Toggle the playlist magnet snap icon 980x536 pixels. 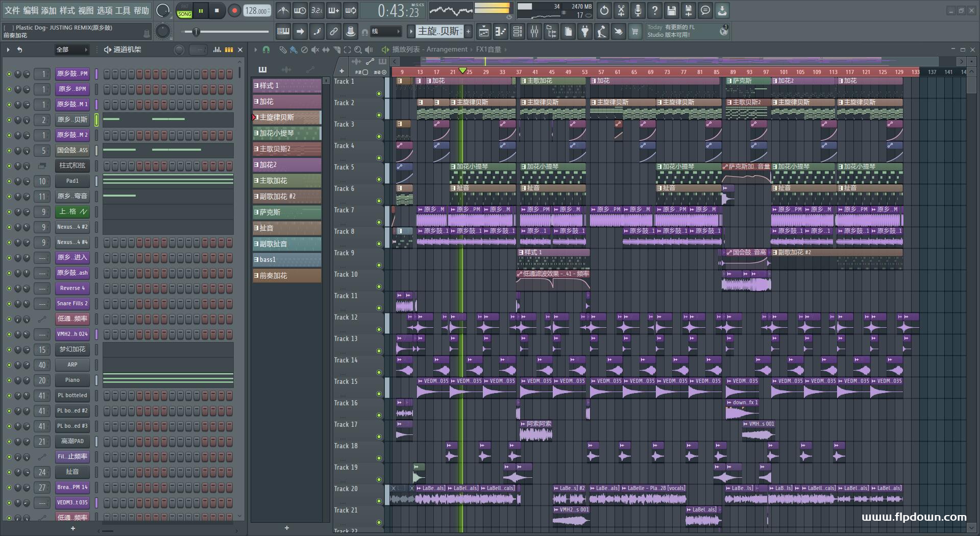click(x=266, y=50)
